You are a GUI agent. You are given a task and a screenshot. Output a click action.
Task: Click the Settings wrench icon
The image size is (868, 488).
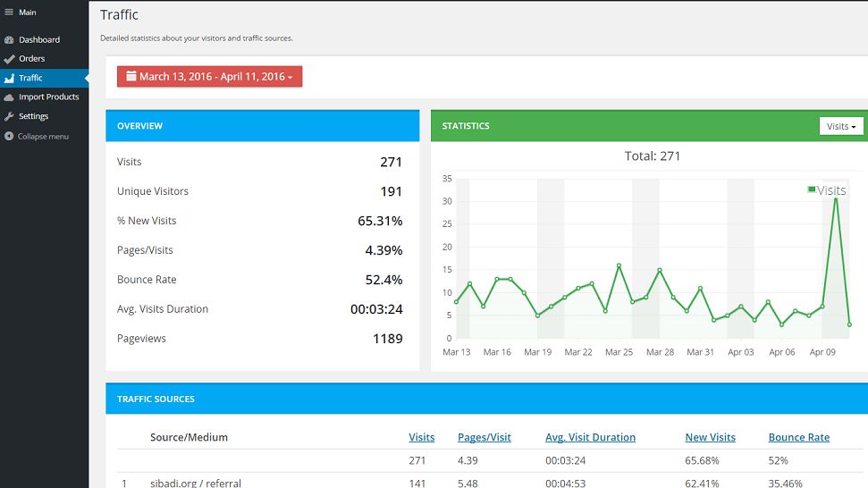click(x=9, y=117)
